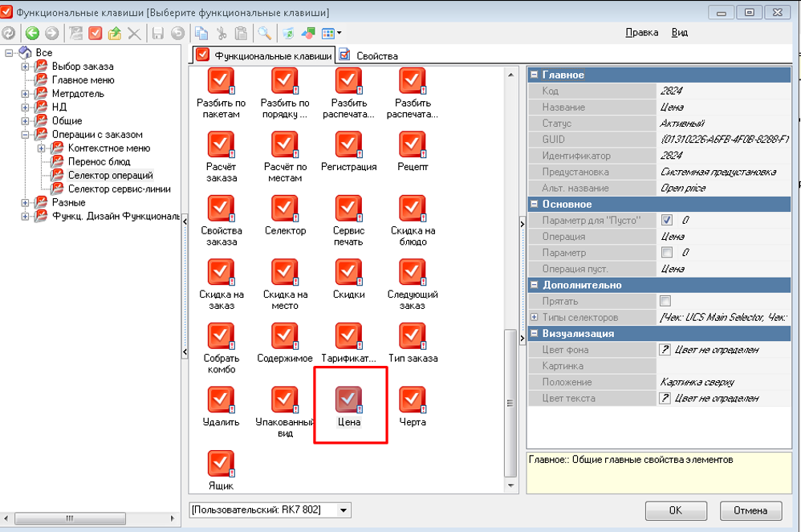Screen dimensions: 801x532
Task: Select the 'Скидка на блюдо' function key icon
Action: [x=413, y=208]
